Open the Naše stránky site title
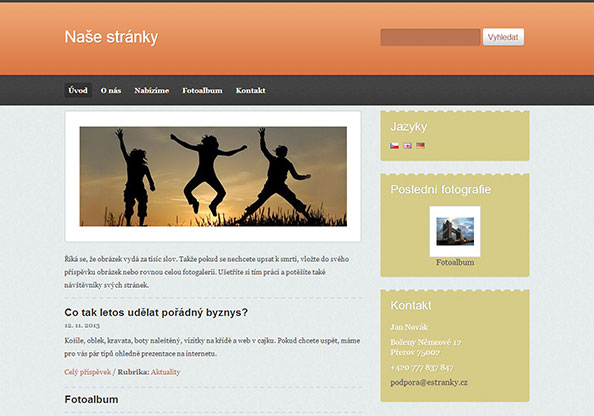The height and width of the screenshot is (416, 594). [x=111, y=37]
